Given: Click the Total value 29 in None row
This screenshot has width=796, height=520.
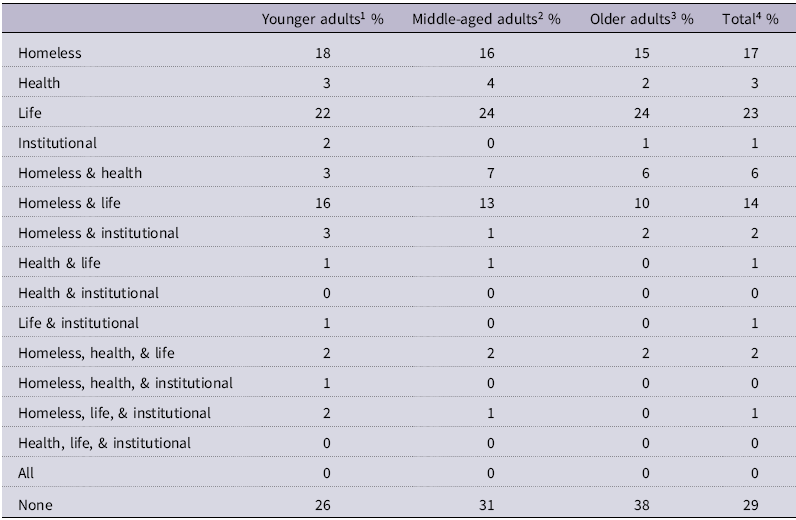Looking at the screenshot, I should (x=750, y=505).
